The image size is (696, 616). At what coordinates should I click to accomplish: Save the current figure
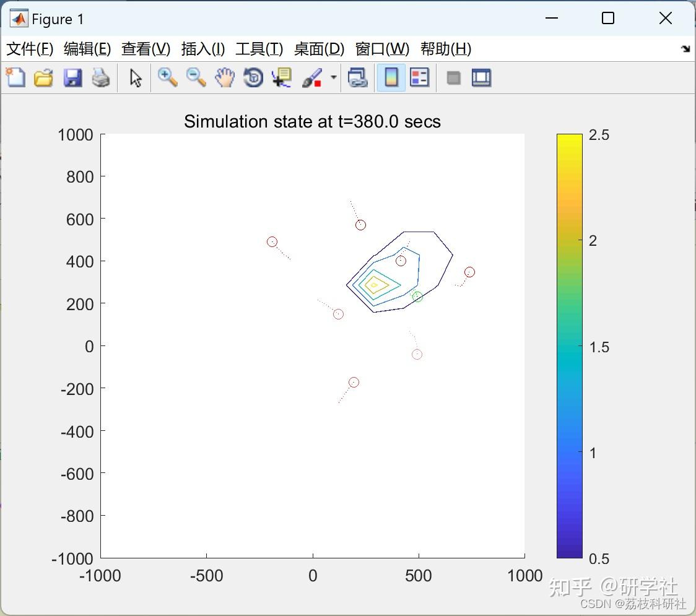72,77
